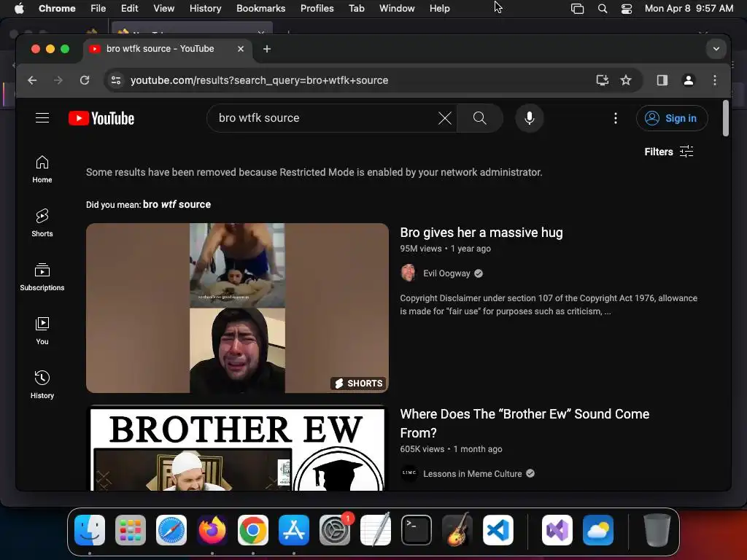Open the Help menu
The width and height of the screenshot is (747, 560).
coord(439,8)
